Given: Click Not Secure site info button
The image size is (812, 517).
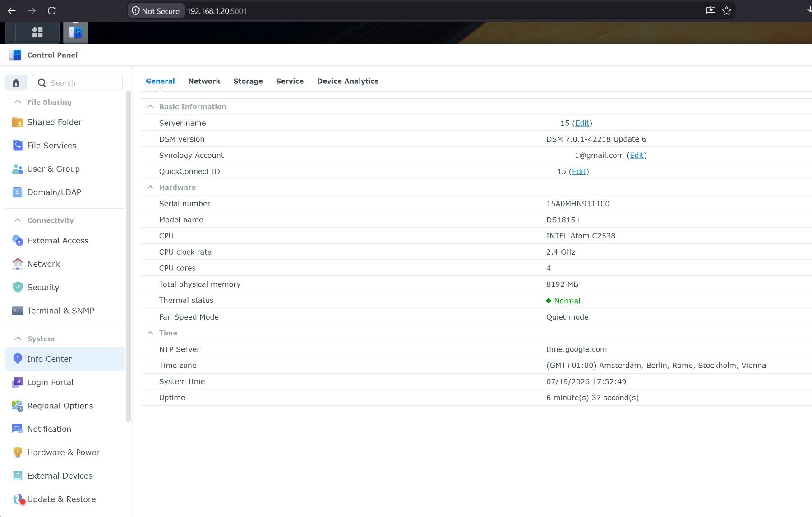Looking at the screenshot, I should (x=156, y=11).
